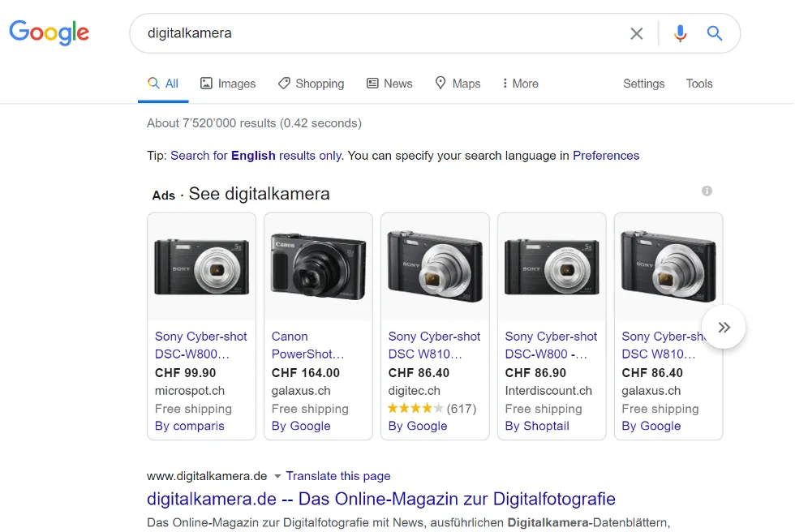Click 'By Google' under the Sony galaxus.ch ad
Viewport: 795px width, 532px height.
[x=651, y=426]
